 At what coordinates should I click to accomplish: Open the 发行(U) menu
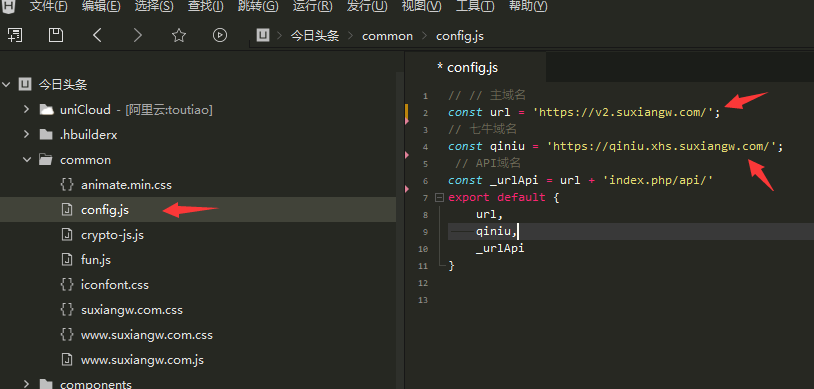pos(367,6)
